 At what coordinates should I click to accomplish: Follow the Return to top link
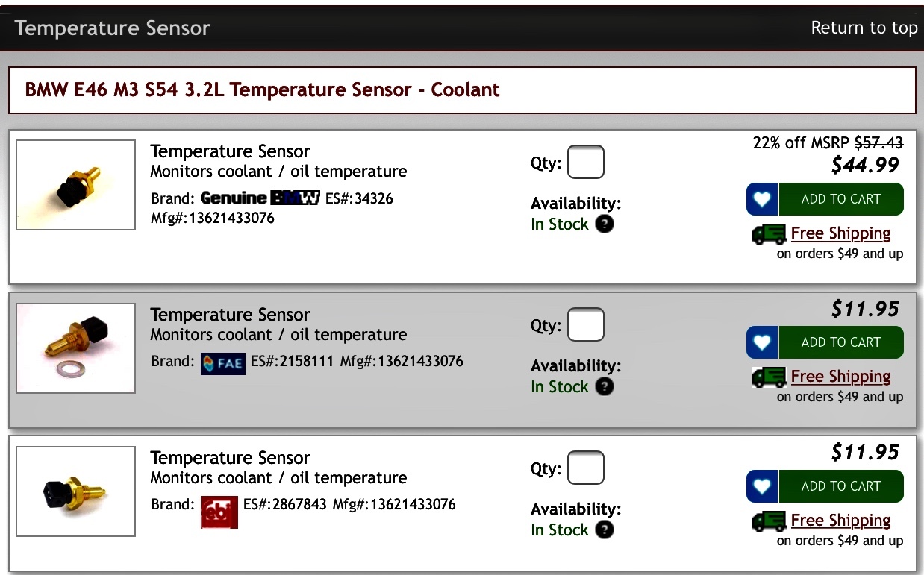tap(864, 28)
